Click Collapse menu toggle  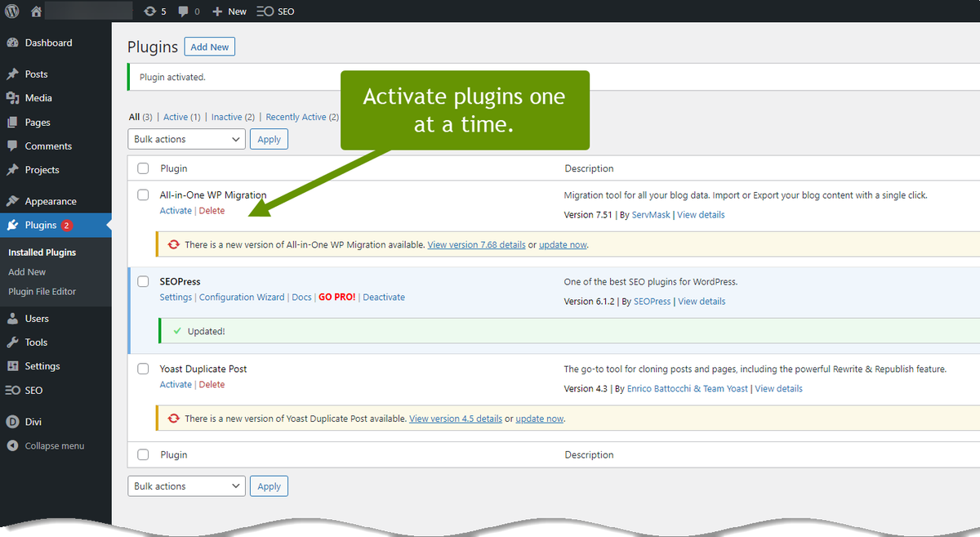tap(54, 446)
